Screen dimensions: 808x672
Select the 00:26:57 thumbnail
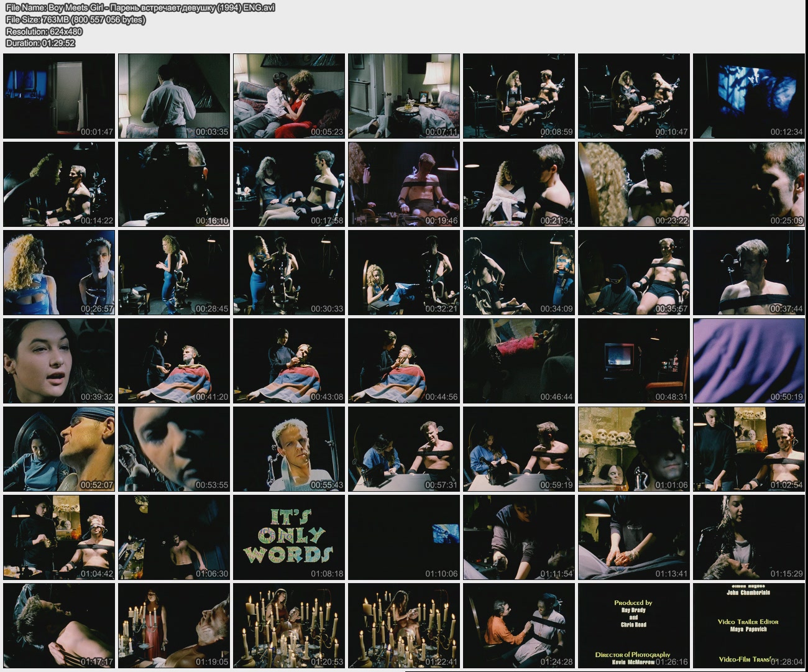(59, 272)
